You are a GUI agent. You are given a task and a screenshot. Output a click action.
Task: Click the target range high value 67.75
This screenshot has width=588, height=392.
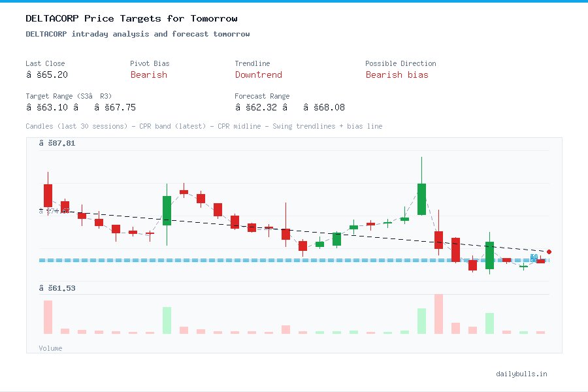(115, 107)
